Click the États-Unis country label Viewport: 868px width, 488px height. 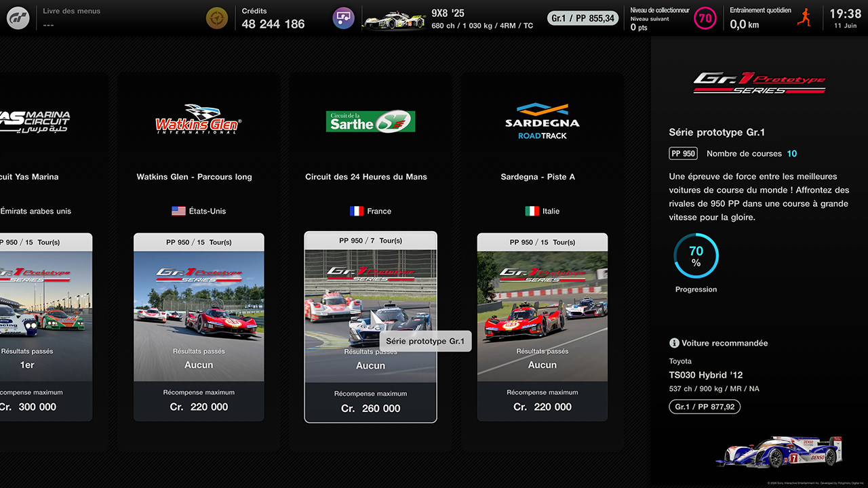click(x=209, y=211)
